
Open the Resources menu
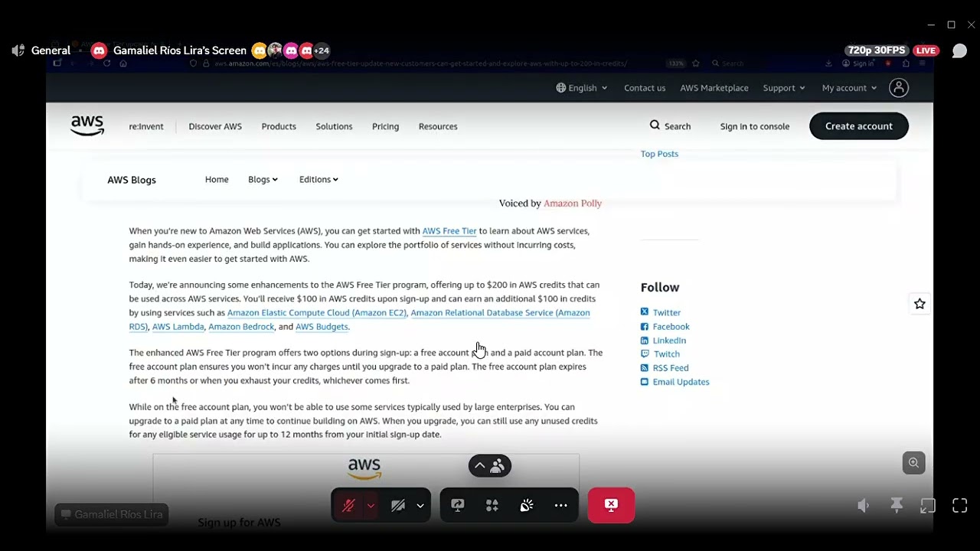click(x=438, y=126)
